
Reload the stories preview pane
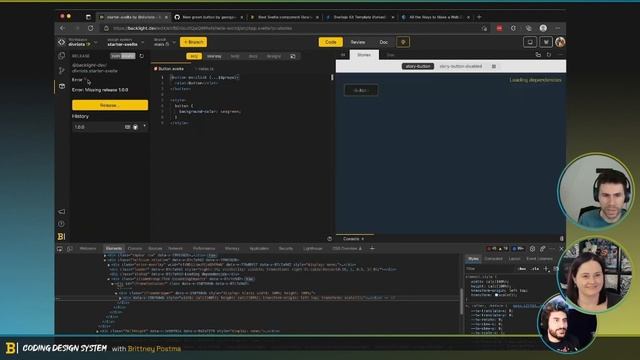tap(549, 55)
